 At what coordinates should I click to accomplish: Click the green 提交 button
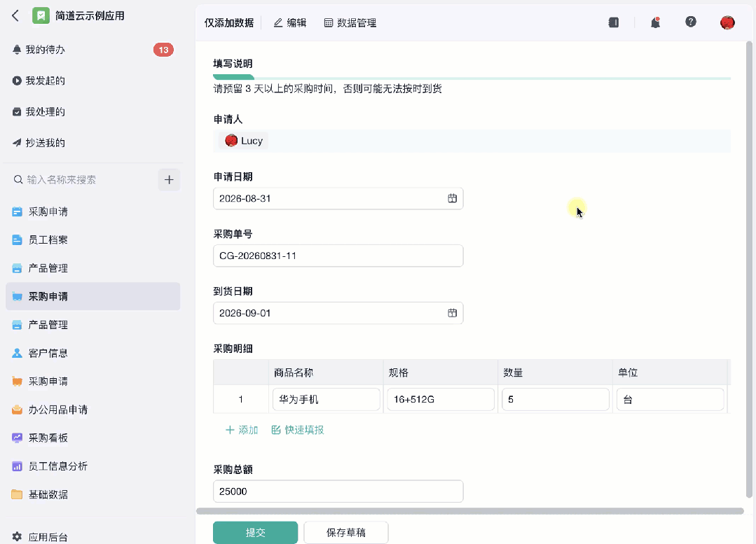click(x=256, y=532)
